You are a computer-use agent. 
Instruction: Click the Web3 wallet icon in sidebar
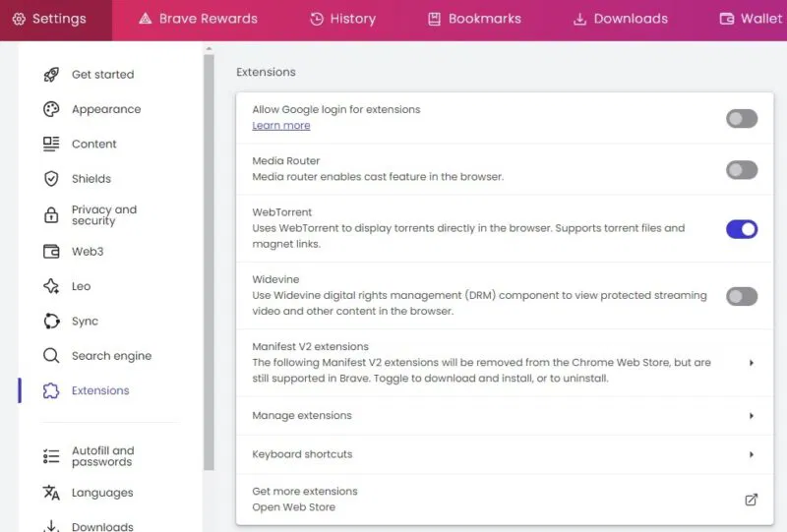pos(51,251)
